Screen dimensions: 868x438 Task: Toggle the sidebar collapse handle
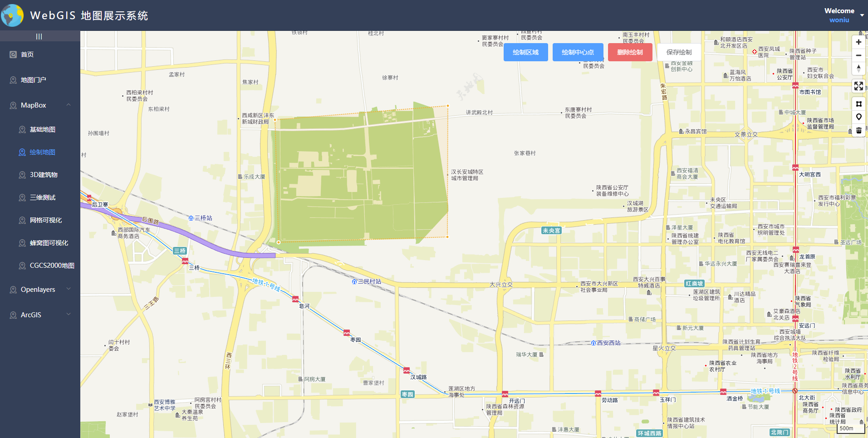[39, 35]
